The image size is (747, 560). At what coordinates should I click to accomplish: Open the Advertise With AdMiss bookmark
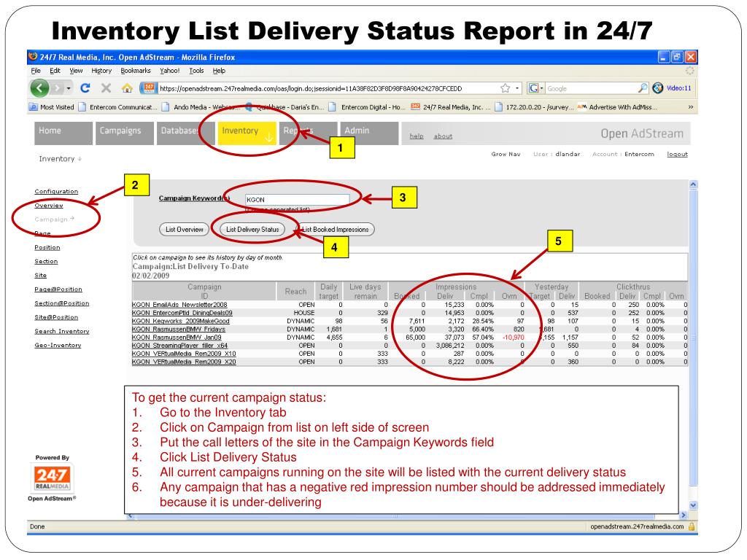pyautogui.click(x=617, y=107)
